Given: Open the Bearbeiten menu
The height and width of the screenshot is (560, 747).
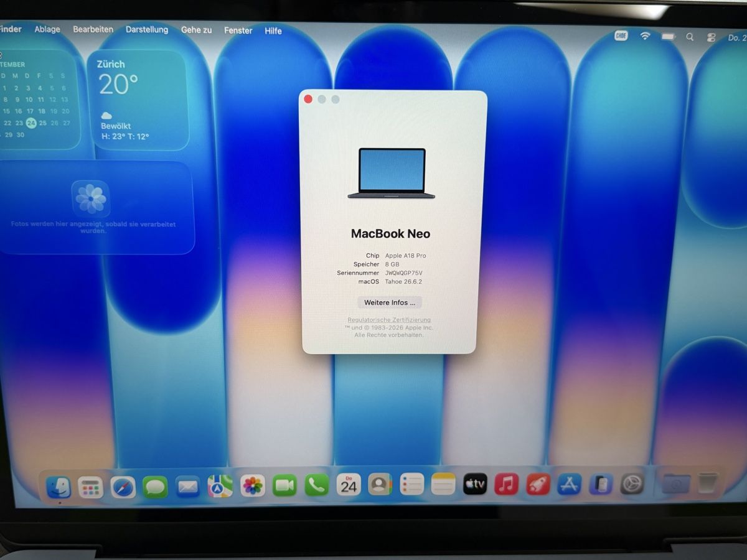Looking at the screenshot, I should pos(93,29).
